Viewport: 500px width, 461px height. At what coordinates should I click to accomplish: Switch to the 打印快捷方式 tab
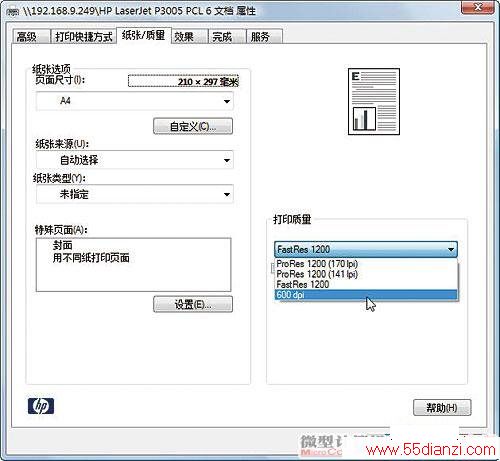[x=83, y=36]
